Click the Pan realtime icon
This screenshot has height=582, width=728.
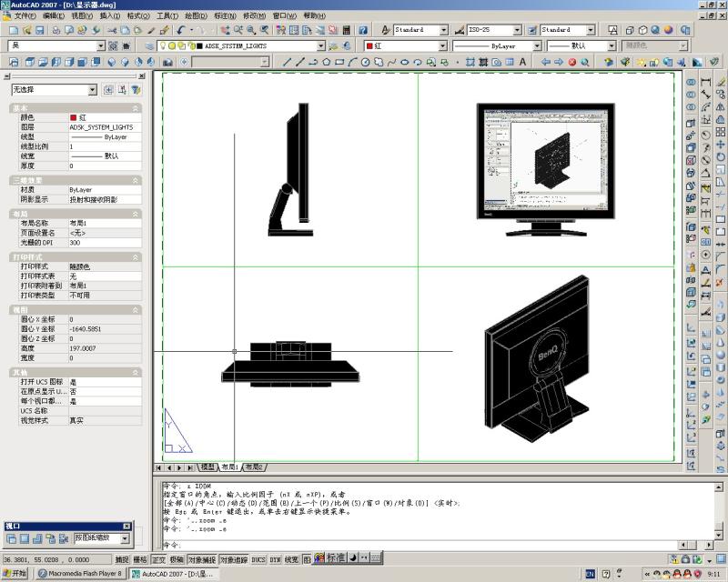(225, 30)
